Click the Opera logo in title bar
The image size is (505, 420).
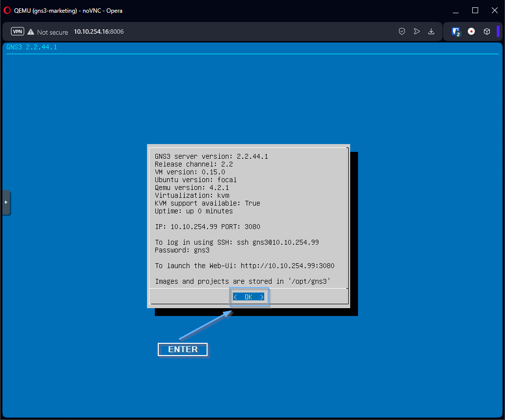pyautogui.click(x=7, y=10)
